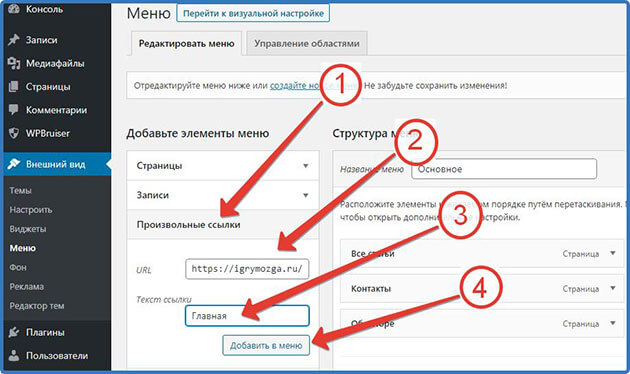
Task: Expand the Записи accordion section arrow
Action: pyautogui.click(x=305, y=195)
